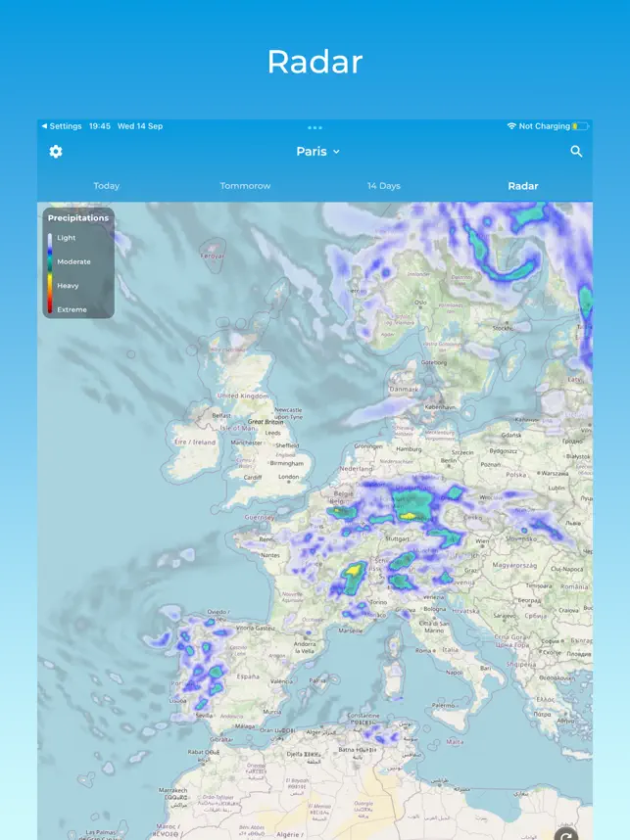630x840 pixels.
Task: Click the yellow heavy rain cell over Germany
Action: coord(410,516)
